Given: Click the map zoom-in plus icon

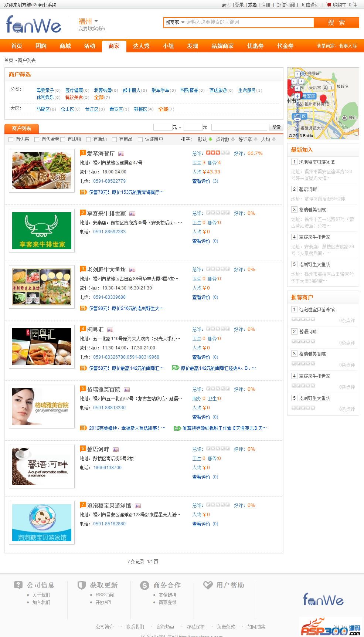Looking at the screenshot, I should coord(297,96).
